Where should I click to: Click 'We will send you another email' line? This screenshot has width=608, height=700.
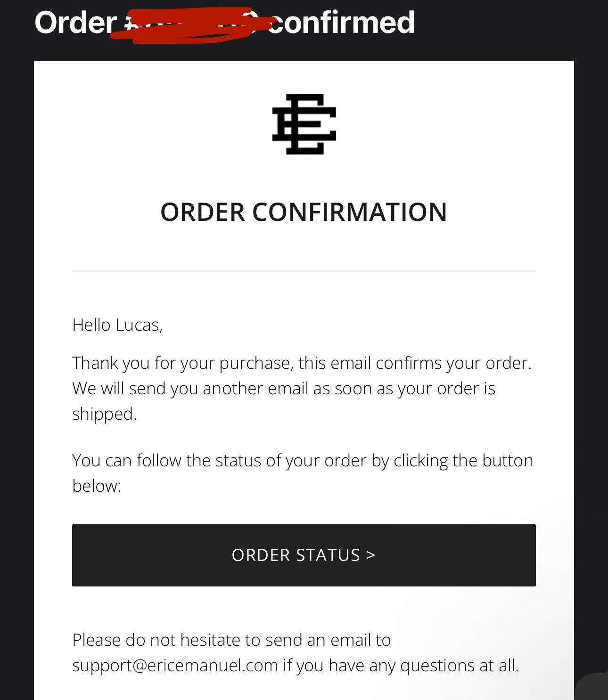[x=284, y=389]
